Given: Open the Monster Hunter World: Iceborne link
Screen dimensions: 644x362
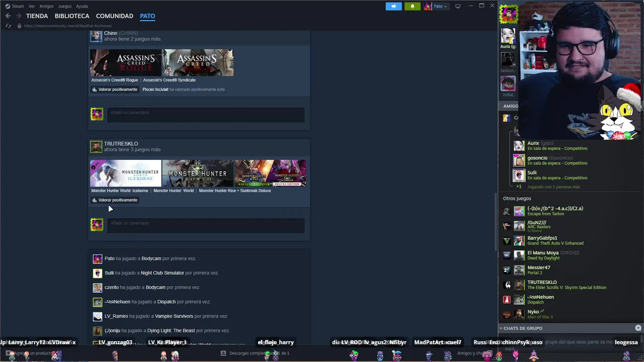Looking at the screenshot, I should pos(120,191).
